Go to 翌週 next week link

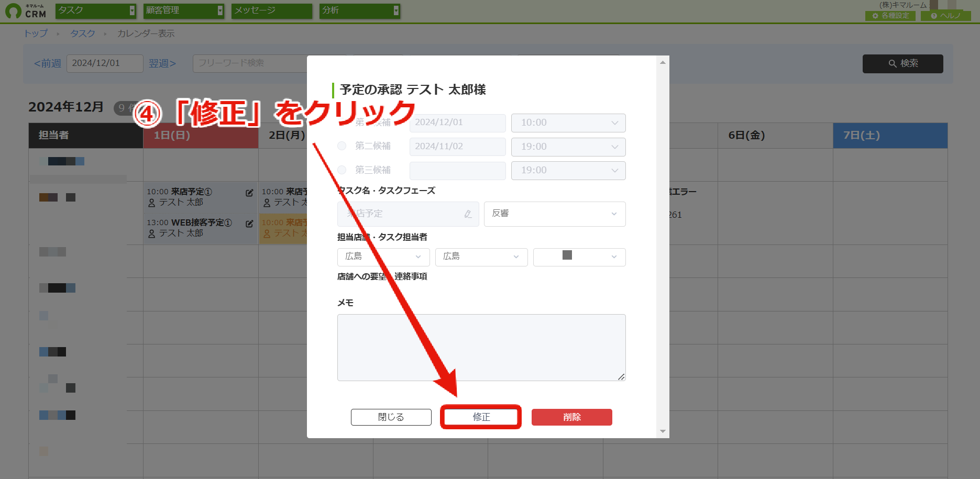(162, 63)
